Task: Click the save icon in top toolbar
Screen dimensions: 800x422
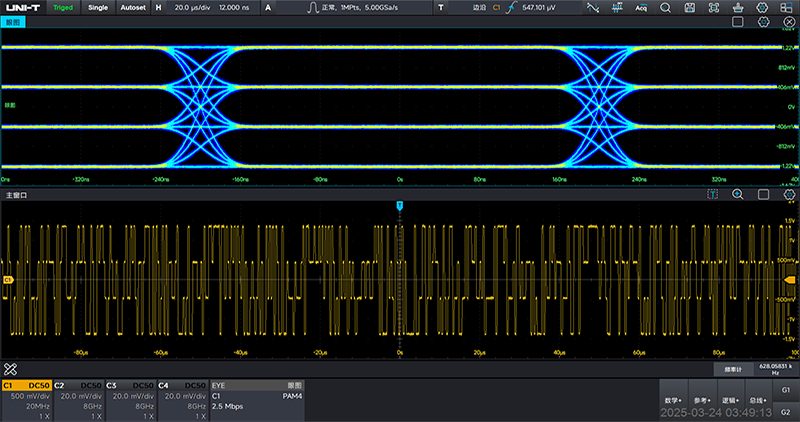Action: [690, 8]
